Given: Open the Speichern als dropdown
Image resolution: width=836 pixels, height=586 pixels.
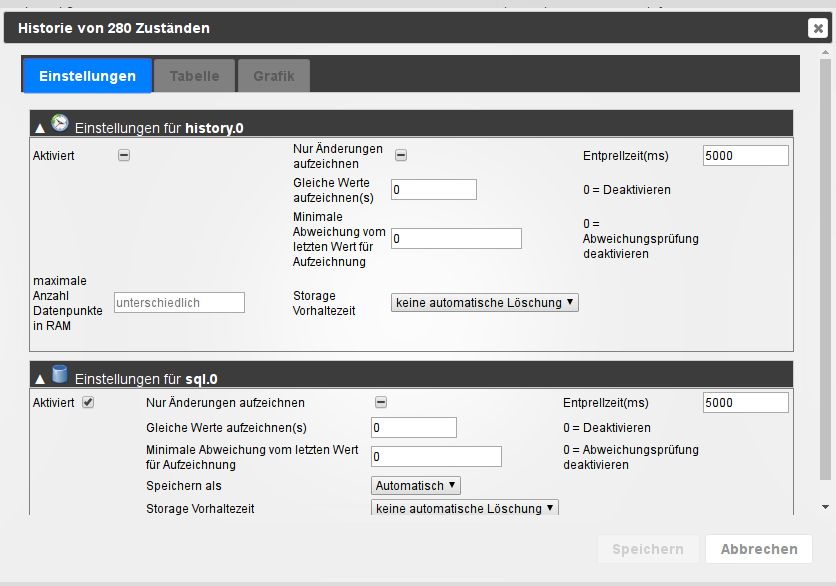Looking at the screenshot, I should click(416, 485).
